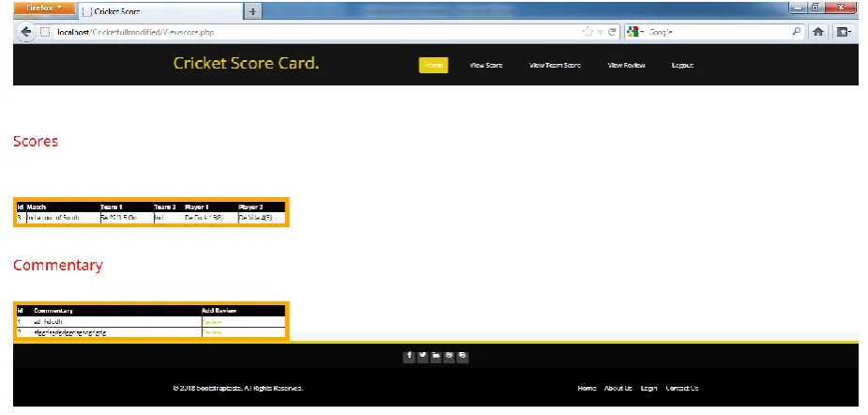Click the magnifier icon in search box
Image resolution: width=868 pixels, height=415 pixels.
click(x=796, y=32)
